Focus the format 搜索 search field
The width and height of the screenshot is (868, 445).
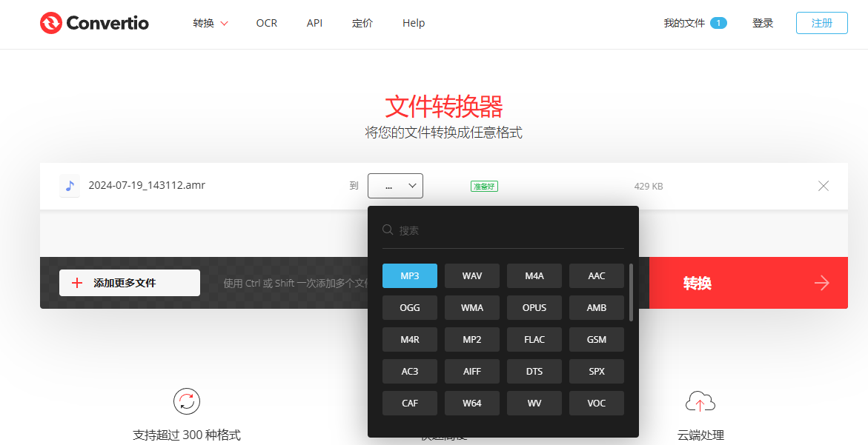(x=503, y=230)
